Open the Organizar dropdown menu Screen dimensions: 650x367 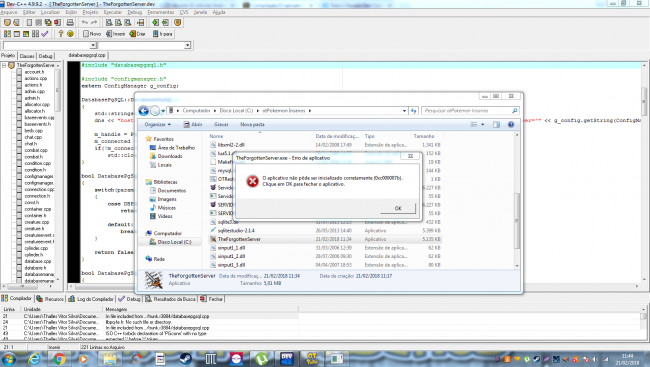(x=158, y=124)
